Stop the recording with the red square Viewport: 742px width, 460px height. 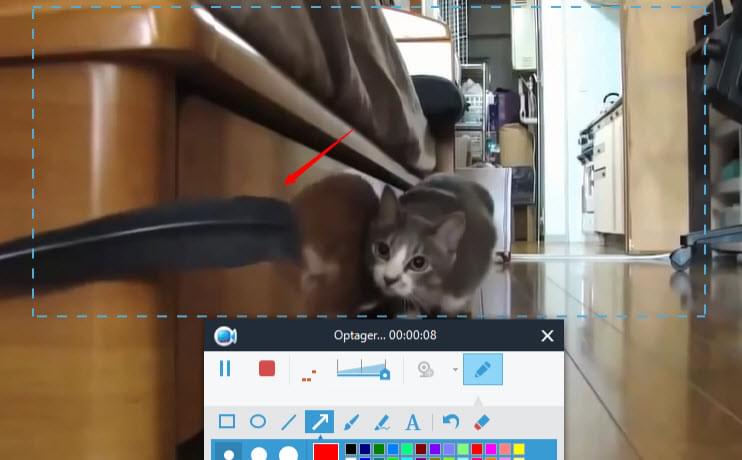point(267,369)
